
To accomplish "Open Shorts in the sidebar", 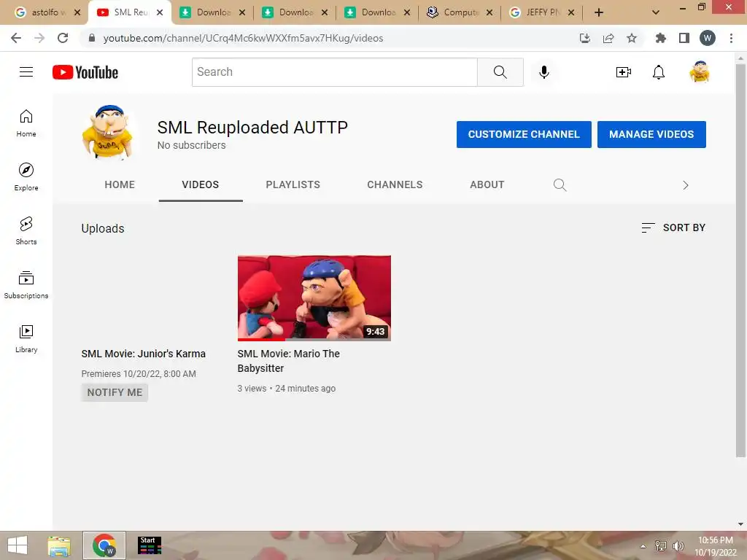I will [26, 230].
